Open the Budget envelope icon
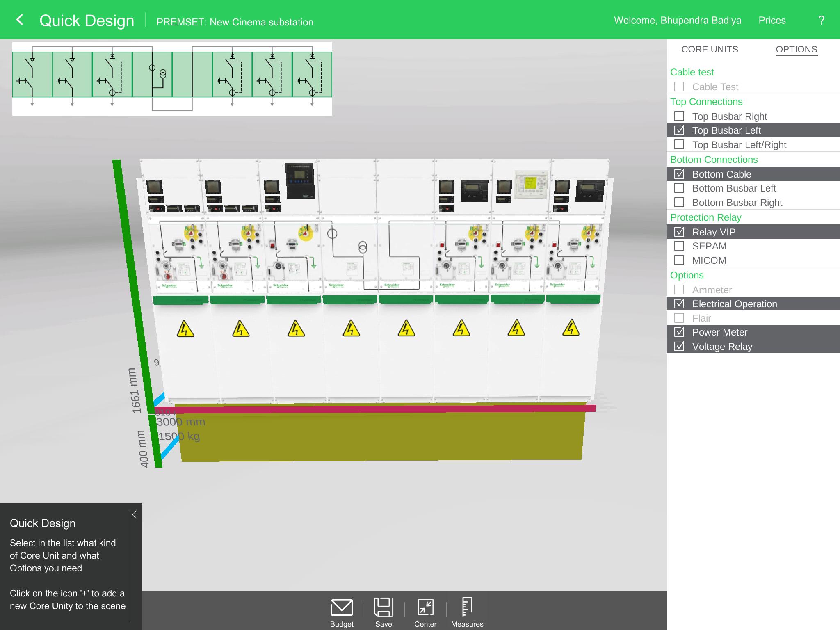Image resolution: width=840 pixels, height=630 pixels. coord(342,608)
